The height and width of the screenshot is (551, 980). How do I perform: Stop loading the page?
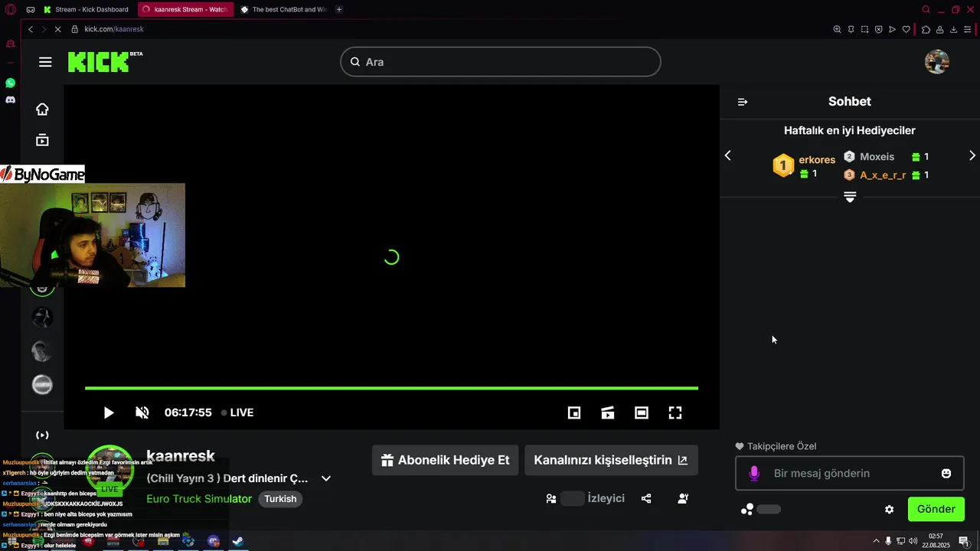pyautogui.click(x=57, y=29)
